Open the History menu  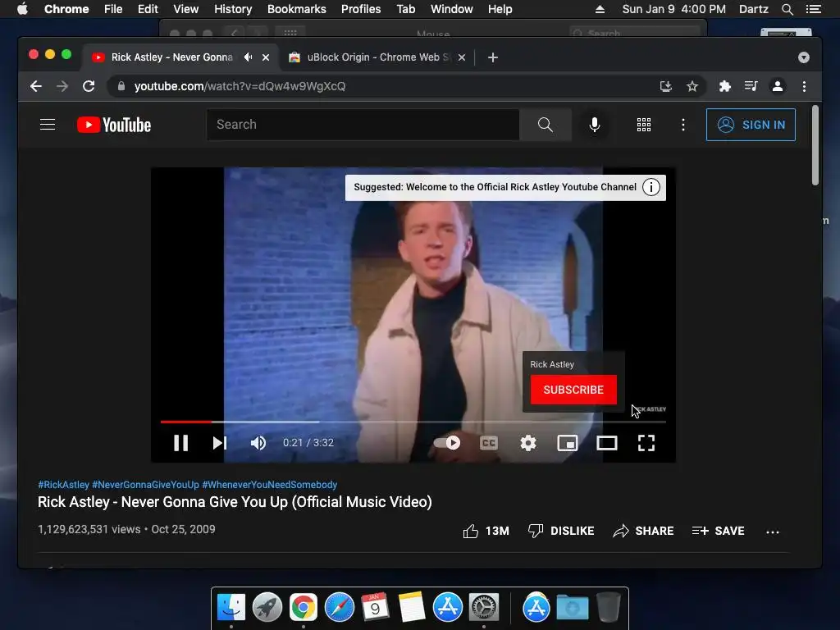pos(232,9)
